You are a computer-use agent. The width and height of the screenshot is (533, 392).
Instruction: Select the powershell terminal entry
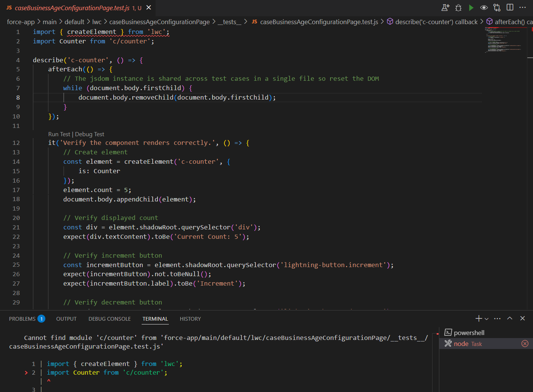(x=486, y=332)
